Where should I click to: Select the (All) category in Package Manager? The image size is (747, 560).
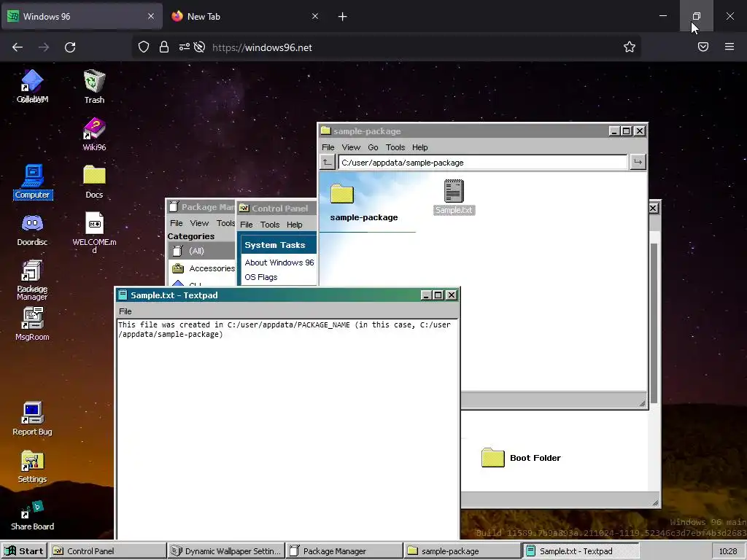pyautogui.click(x=202, y=251)
